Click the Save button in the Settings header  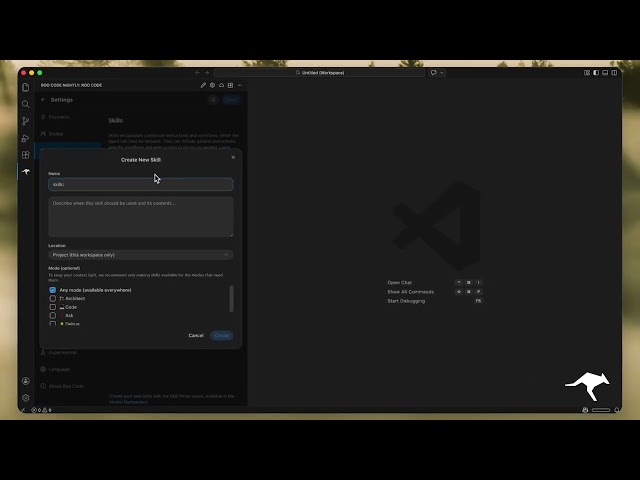point(231,100)
